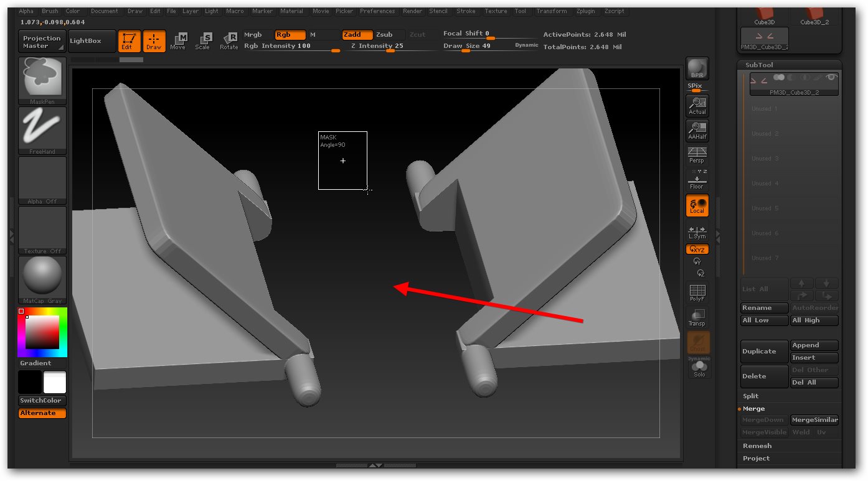Expand the Remesh section
This screenshot has width=868, height=481.
[757, 446]
